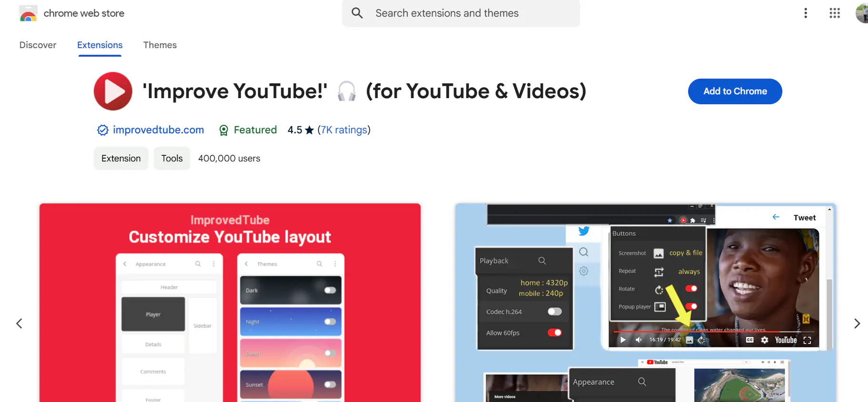Open the Google apps grid
Screen dimensions: 868x402
[835, 13]
